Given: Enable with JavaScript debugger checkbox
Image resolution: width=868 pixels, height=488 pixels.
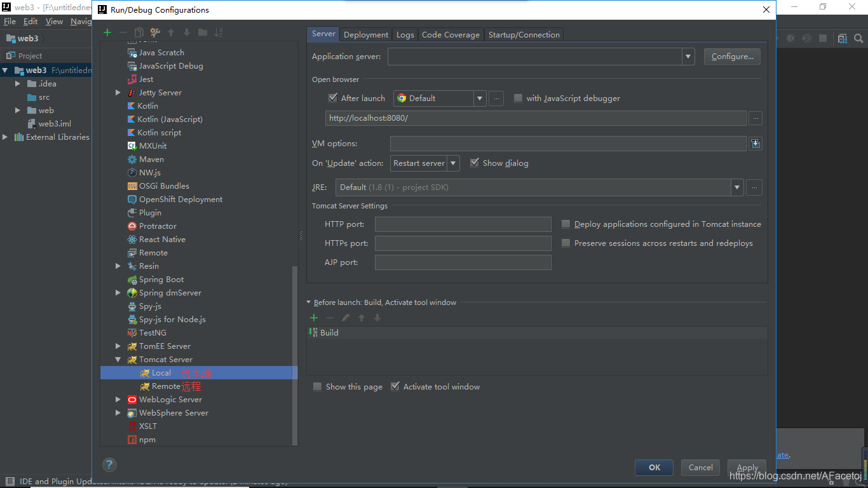Looking at the screenshot, I should [x=518, y=98].
